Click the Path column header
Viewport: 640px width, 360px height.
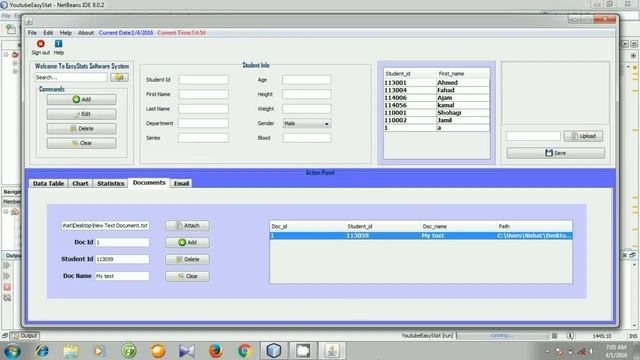(x=534, y=226)
